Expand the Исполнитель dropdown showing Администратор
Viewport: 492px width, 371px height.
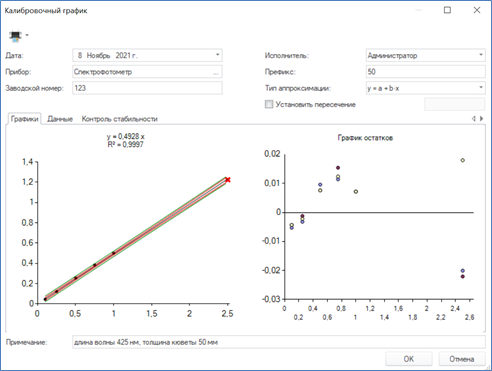481,55
